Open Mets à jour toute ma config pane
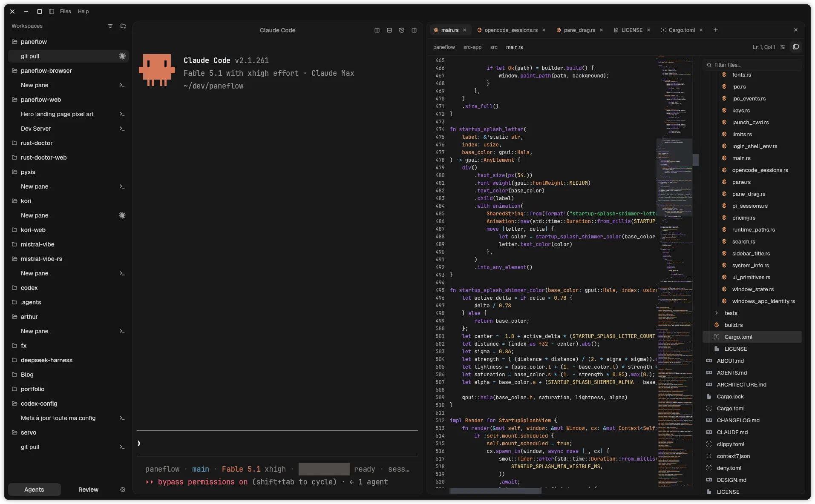Viewport: 815px width, 504px height. click(68, 418)
